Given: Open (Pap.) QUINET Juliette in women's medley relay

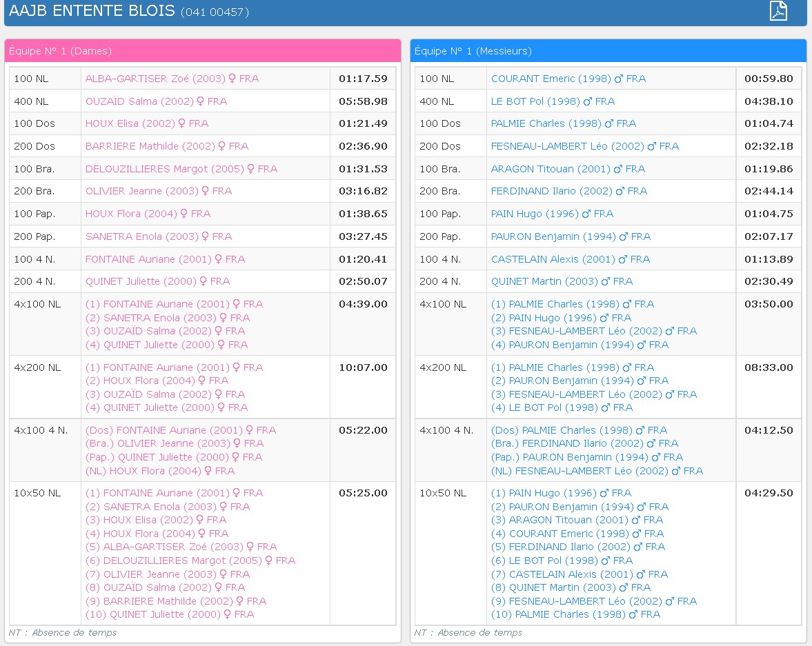Looking at the screenshot, I should pos(174,458).
